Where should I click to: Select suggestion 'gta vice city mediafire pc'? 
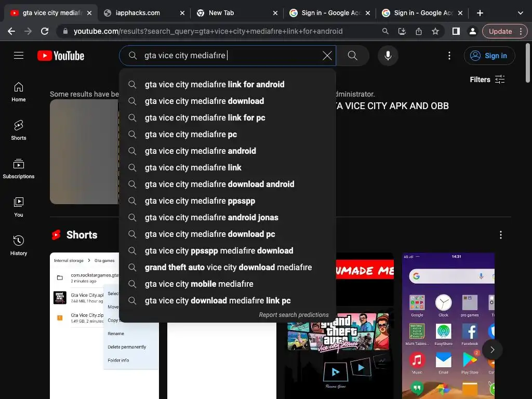(x=228, y=135)
